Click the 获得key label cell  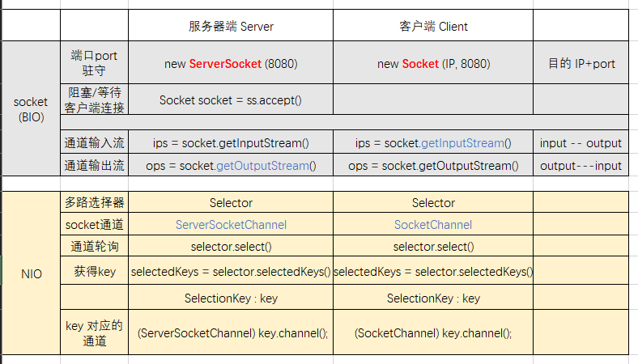click(94, 271)
